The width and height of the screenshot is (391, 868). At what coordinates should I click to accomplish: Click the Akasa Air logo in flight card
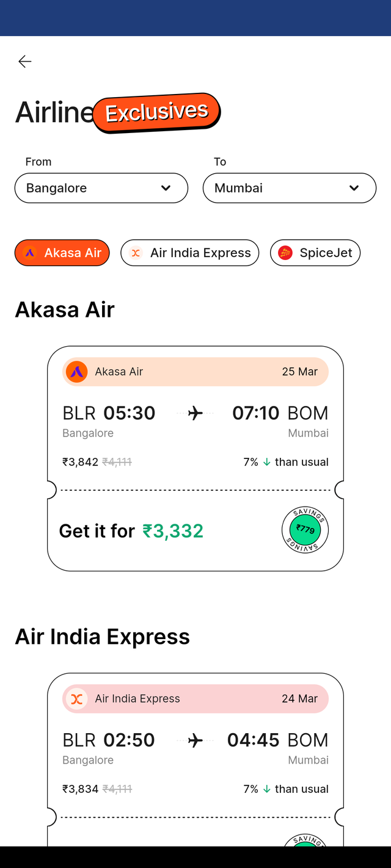[x=77, y=372]
